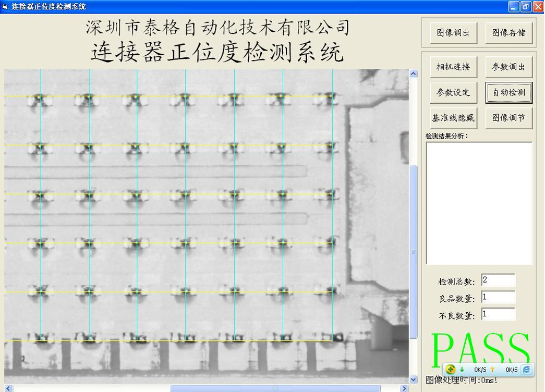
Task: Select the 不良数量 defect count field
Action: point(498,314)
